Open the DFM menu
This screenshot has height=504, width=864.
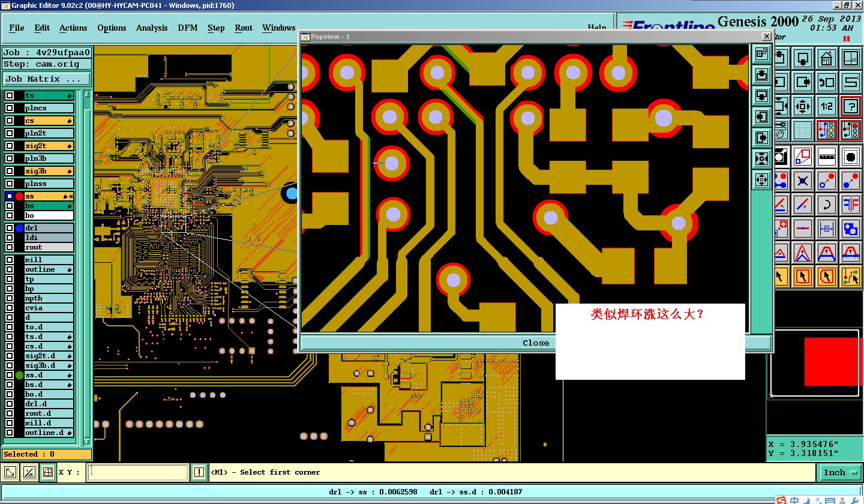[188, 28]
